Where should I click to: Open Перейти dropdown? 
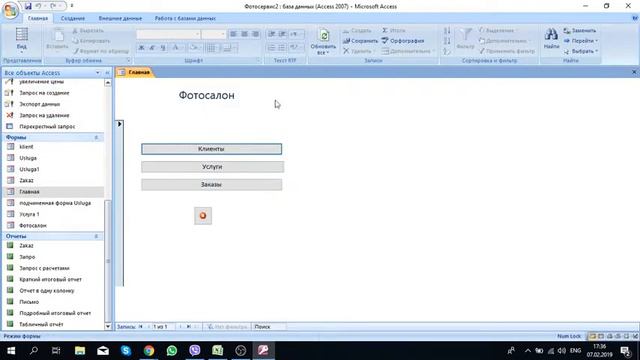(580, 41)
